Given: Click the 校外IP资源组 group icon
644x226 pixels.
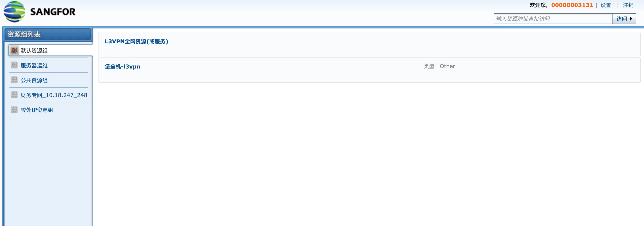Looking at the screenshot, I should 14,109.
